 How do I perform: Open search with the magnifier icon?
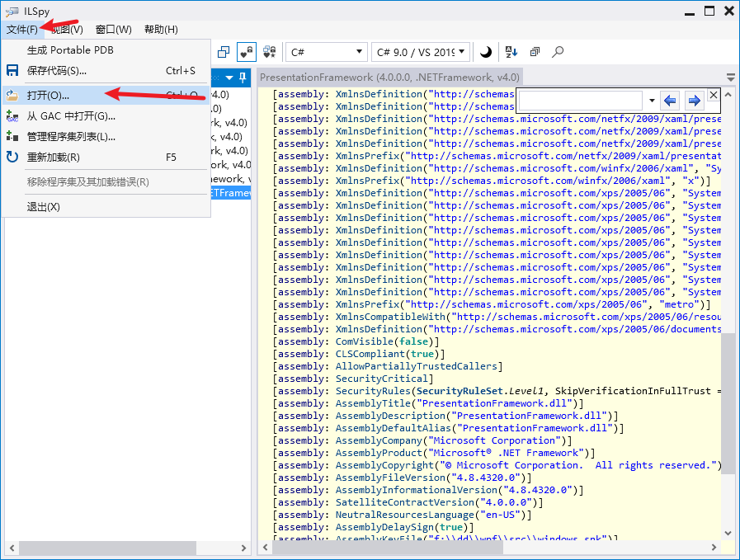coord(558,52)
